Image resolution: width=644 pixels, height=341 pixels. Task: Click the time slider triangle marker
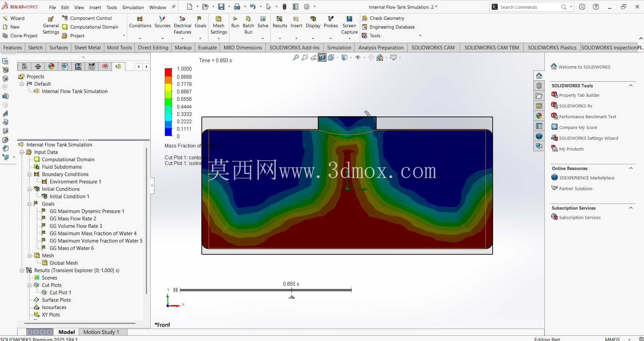click(292, 297)
